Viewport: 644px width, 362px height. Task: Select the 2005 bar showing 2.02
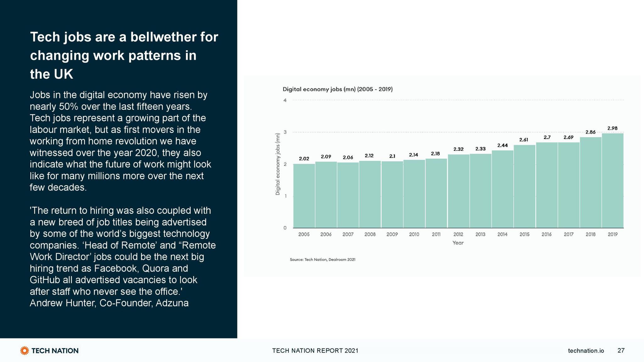304,196
